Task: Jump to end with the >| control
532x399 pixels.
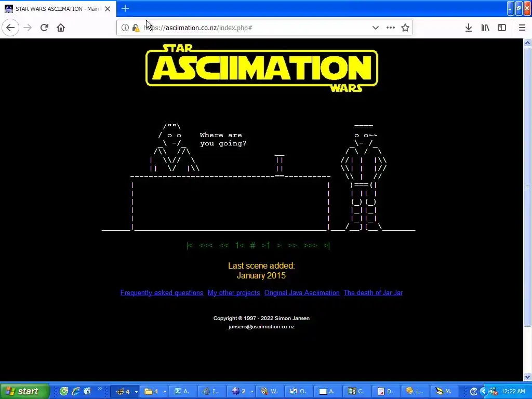Action: pyautogui.click(x=326, y=245)
